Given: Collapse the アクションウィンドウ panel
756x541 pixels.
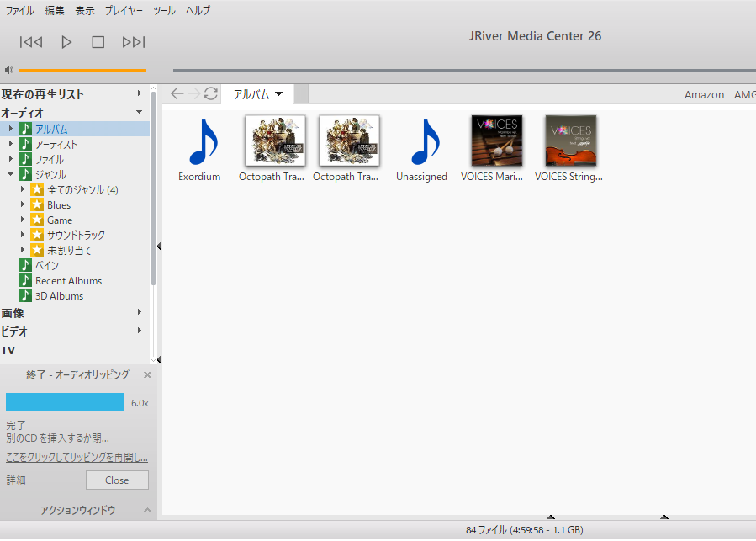Looking at the screenshot, I should (147, 510).
